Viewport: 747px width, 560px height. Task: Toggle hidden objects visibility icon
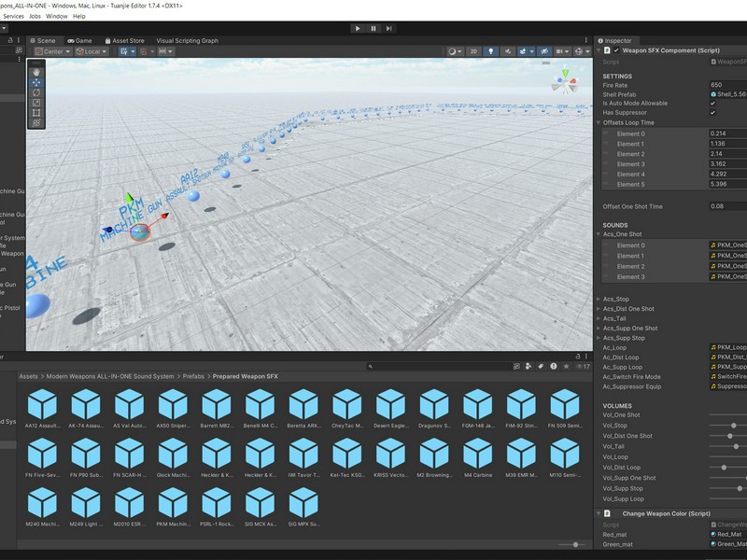point(545,51)
